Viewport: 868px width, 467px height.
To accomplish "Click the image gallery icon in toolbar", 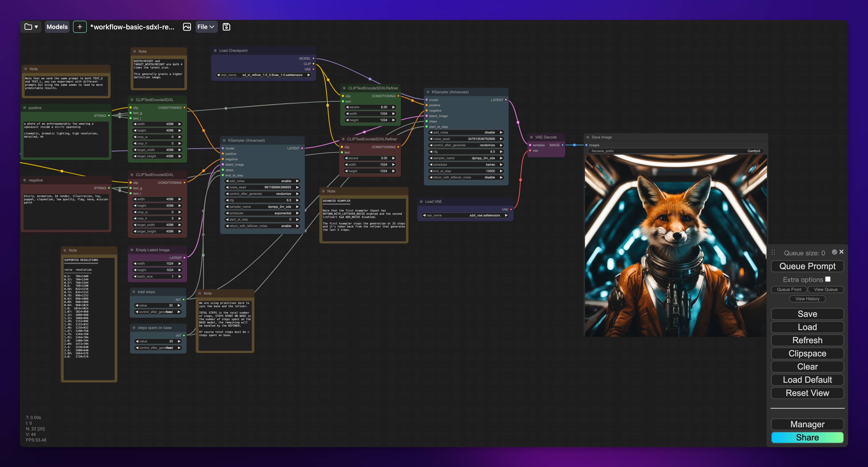I will 187,27.
